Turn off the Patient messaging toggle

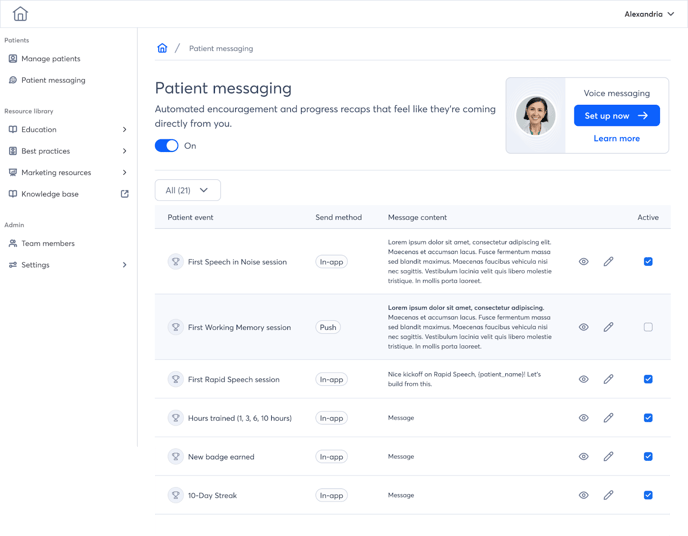(x=166, y=146)
